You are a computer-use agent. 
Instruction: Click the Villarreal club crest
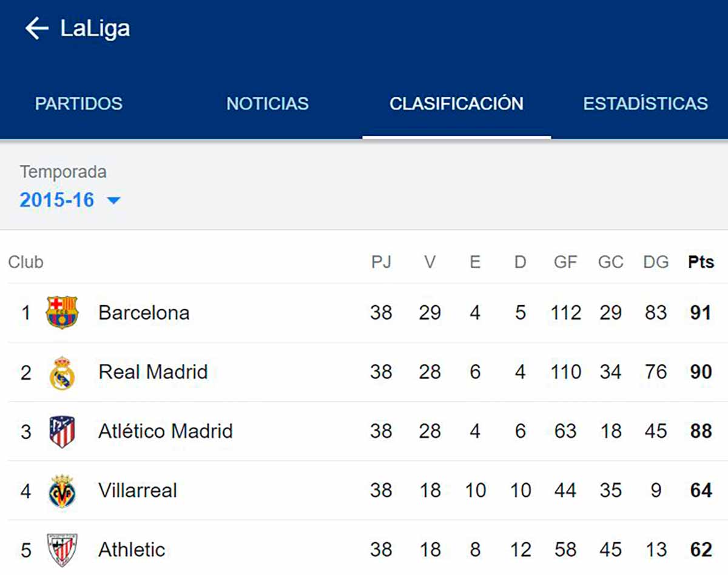[62, 491]
